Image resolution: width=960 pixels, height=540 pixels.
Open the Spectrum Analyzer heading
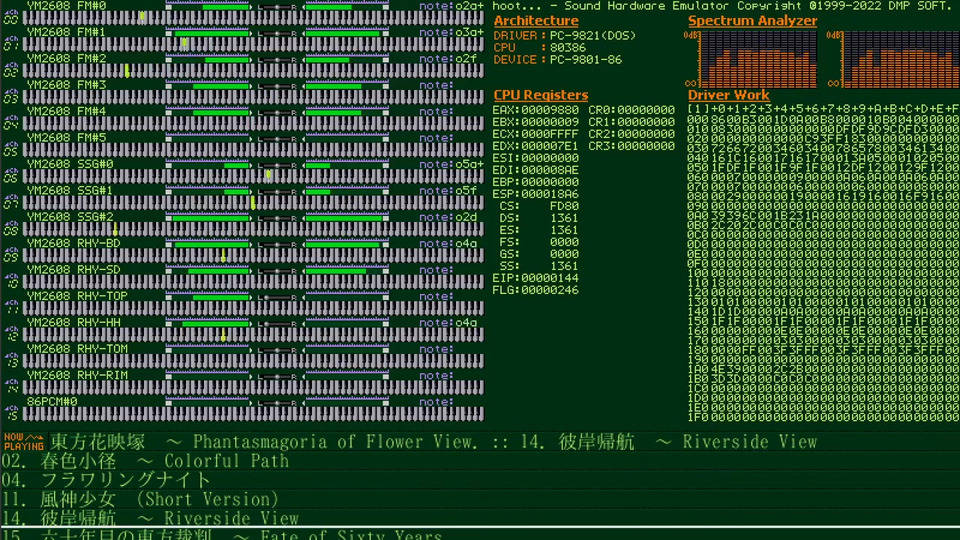click(752, 21)
